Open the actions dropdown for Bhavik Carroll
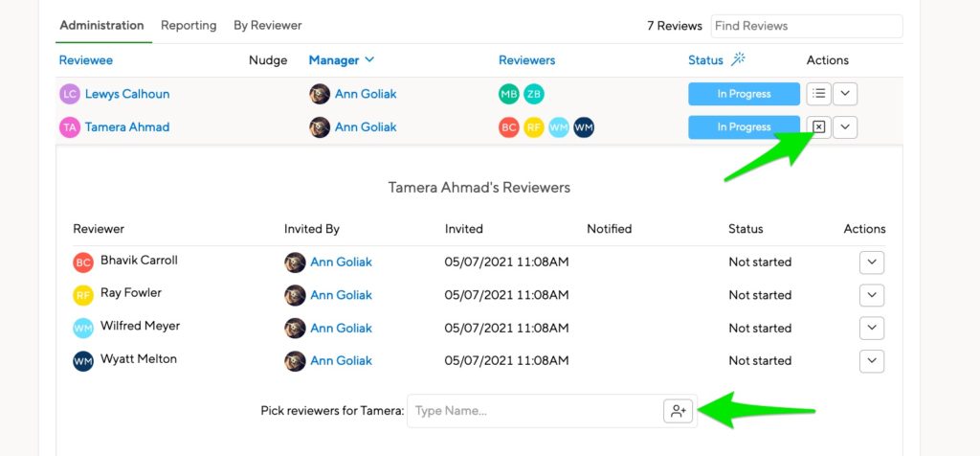Image resolution: width=980 pixels, height=456 pixels. [x=872, y=262]
